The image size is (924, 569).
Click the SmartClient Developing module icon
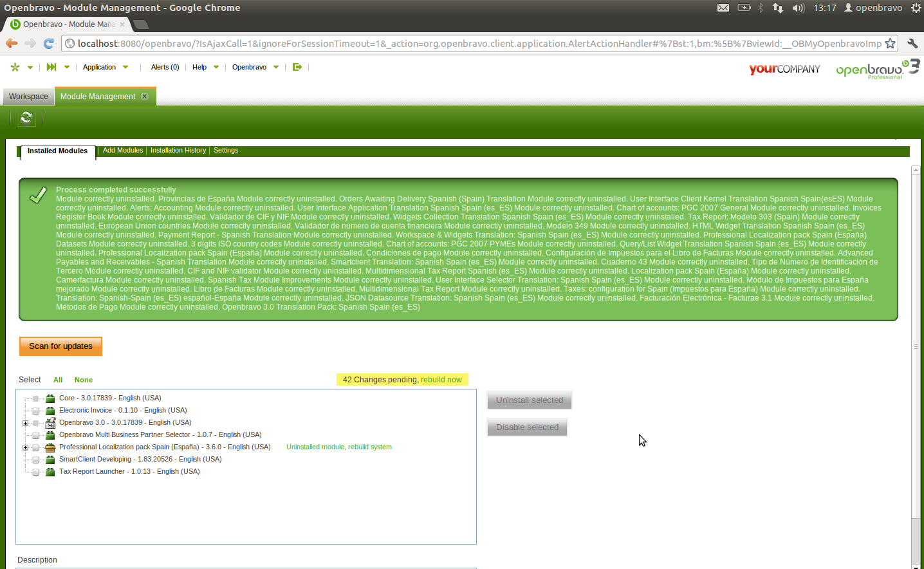(x=50, y=460)
